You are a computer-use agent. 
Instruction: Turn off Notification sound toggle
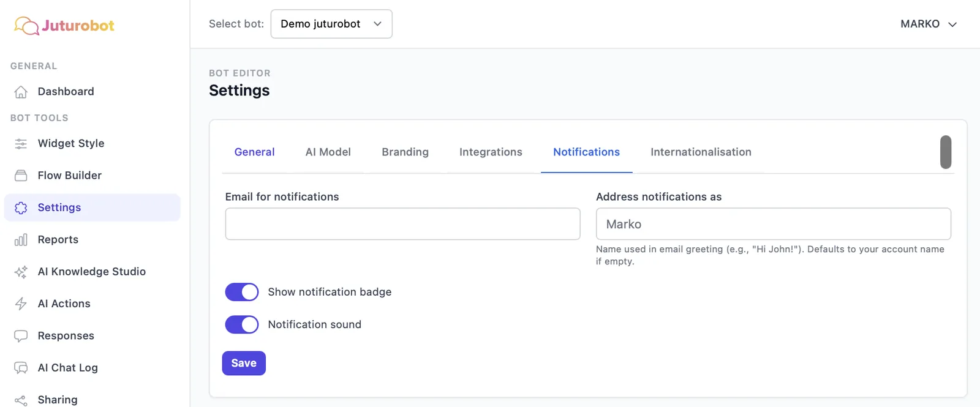(242, 324)
